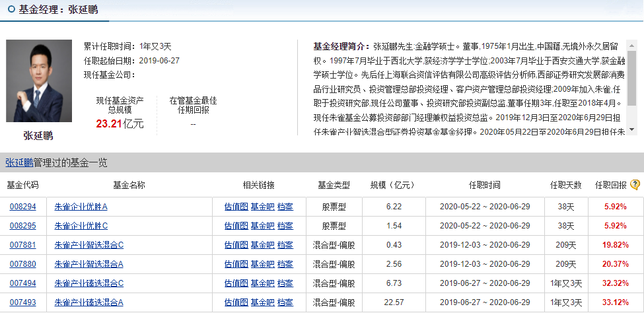Click the circle bullet icon beside 基金经理 header
This screenshot has height=313, width=644.
pos(10,10)
